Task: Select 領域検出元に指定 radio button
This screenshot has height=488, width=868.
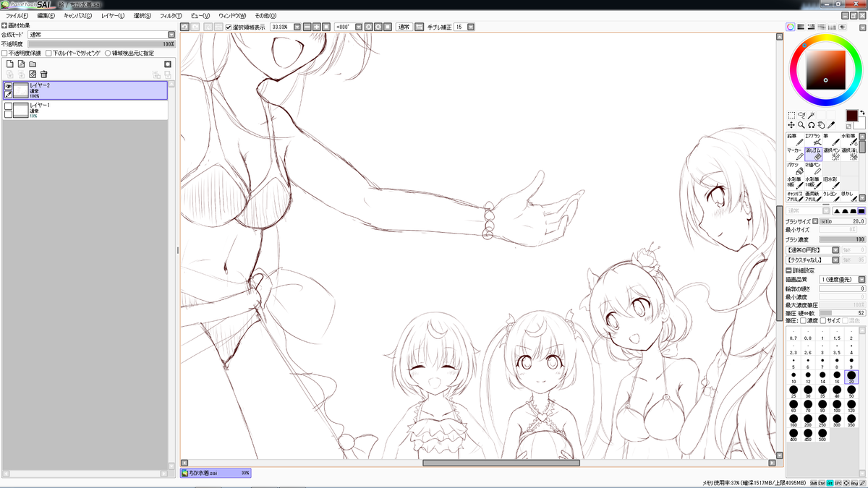Action: 108,53
